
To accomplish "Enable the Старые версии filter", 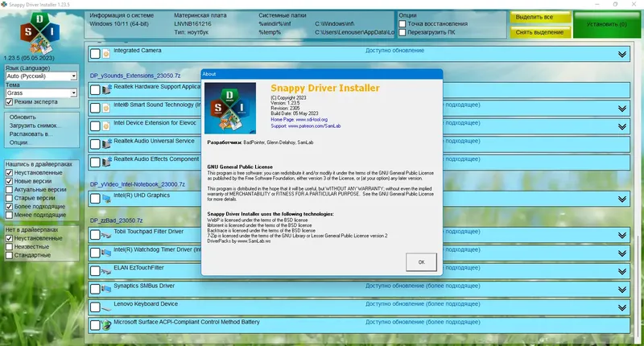I will point(9,198).
